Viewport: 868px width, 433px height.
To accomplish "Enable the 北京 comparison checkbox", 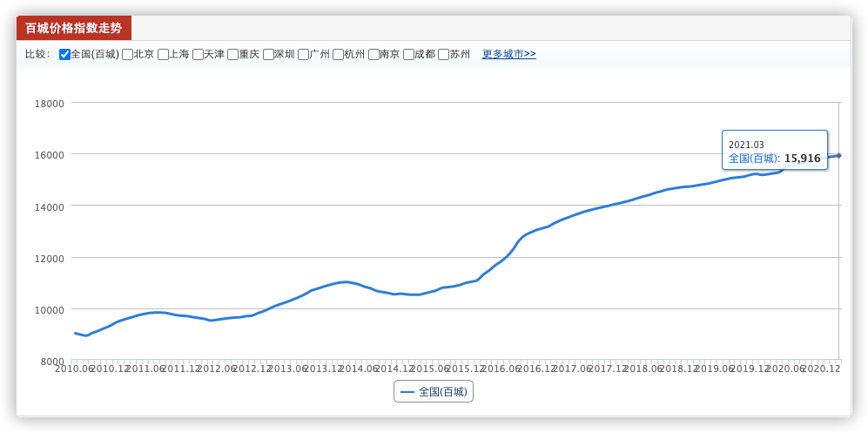I will [127, 54].
